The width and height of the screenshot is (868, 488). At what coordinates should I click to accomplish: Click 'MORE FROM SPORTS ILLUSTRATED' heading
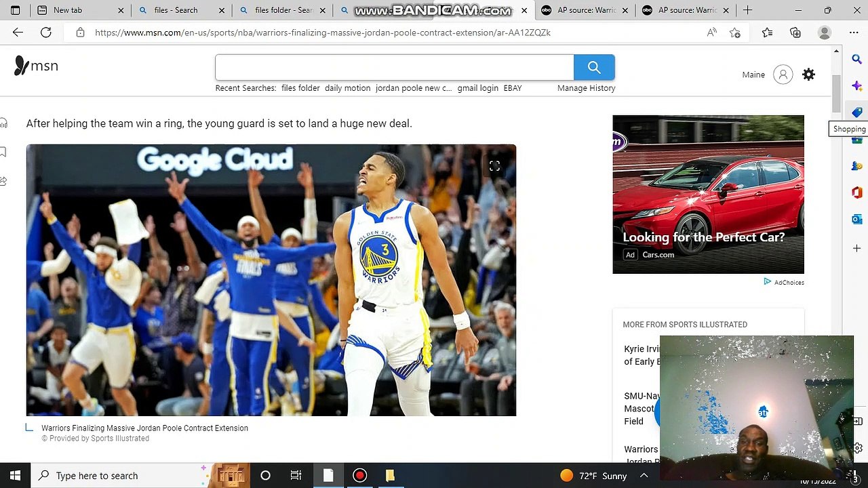tap(685, 325)
